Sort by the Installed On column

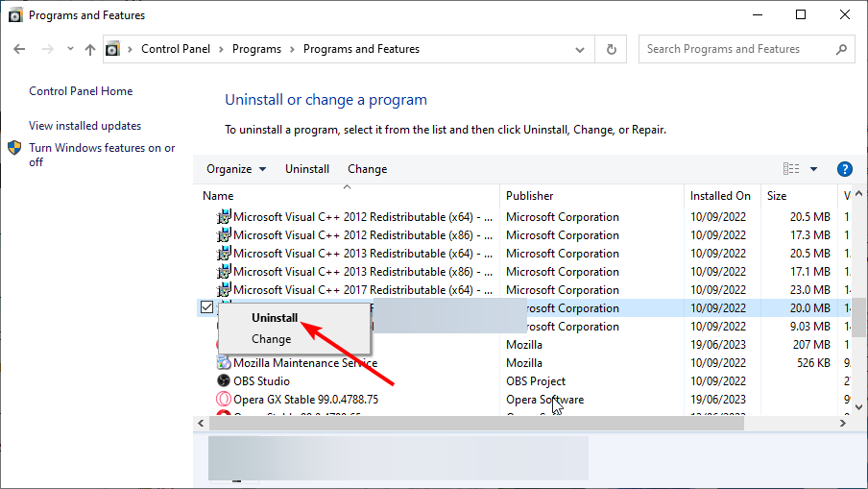722,196
